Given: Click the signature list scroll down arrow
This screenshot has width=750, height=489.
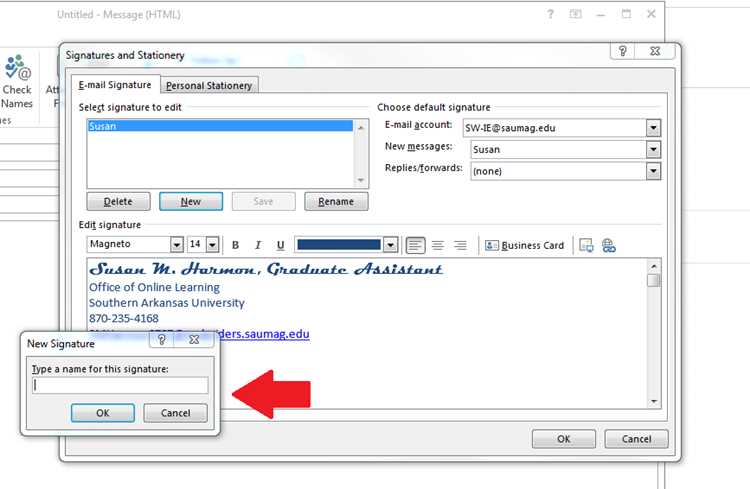Looking at the screenshot, I should (x=361, y=180).
